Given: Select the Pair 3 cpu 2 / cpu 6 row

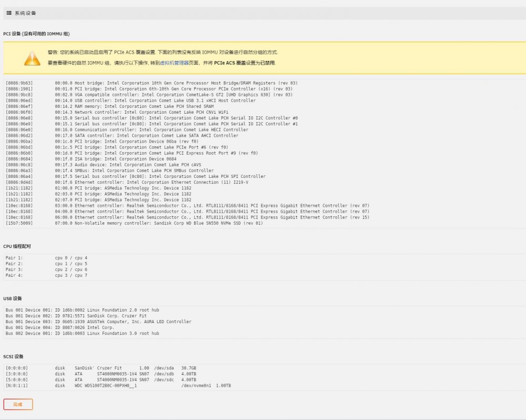Looking at the screenshot, I should coord(46,269).
